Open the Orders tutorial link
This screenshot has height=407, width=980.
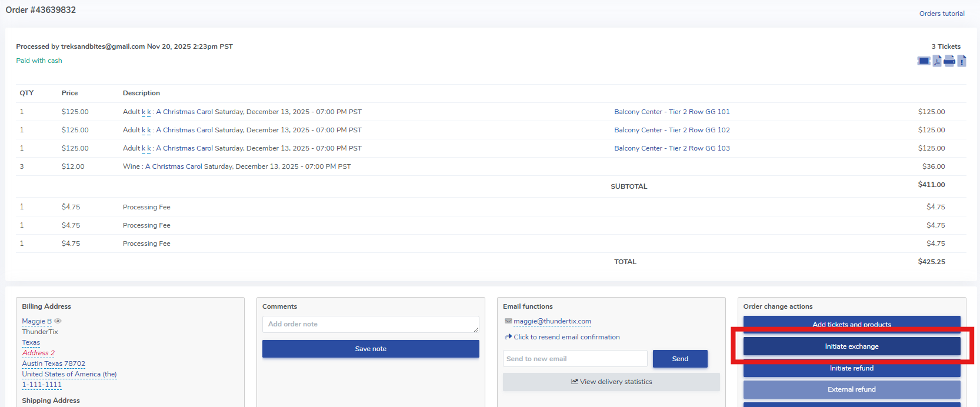pos(942,14)
